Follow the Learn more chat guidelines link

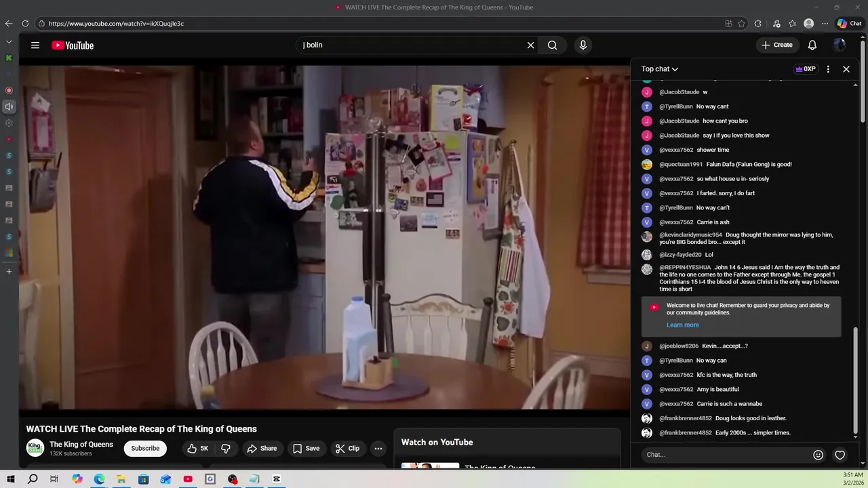coord(682,325)
